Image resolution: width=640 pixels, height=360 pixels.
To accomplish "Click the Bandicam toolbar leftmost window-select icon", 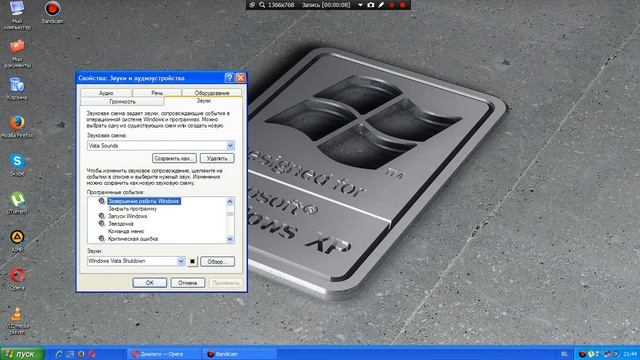I will click(252, 5).
